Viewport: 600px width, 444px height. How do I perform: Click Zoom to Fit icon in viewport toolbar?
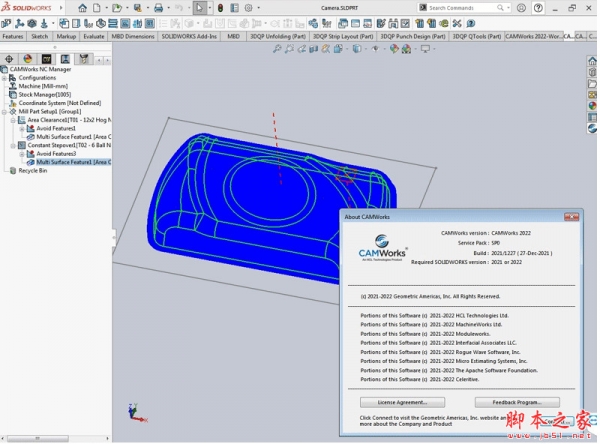pos(277,49)
